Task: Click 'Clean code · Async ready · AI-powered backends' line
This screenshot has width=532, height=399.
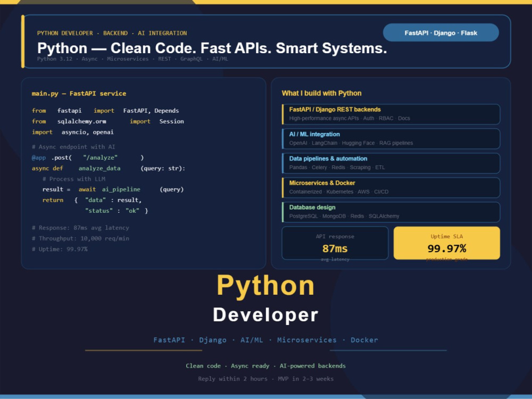Action: [x=265, y=366]
